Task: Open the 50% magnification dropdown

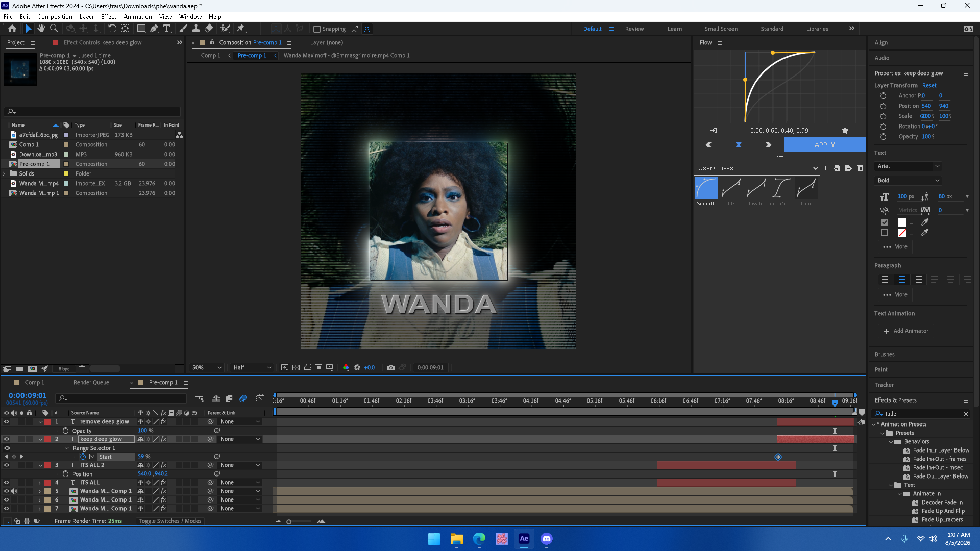Action: point(207,367)
